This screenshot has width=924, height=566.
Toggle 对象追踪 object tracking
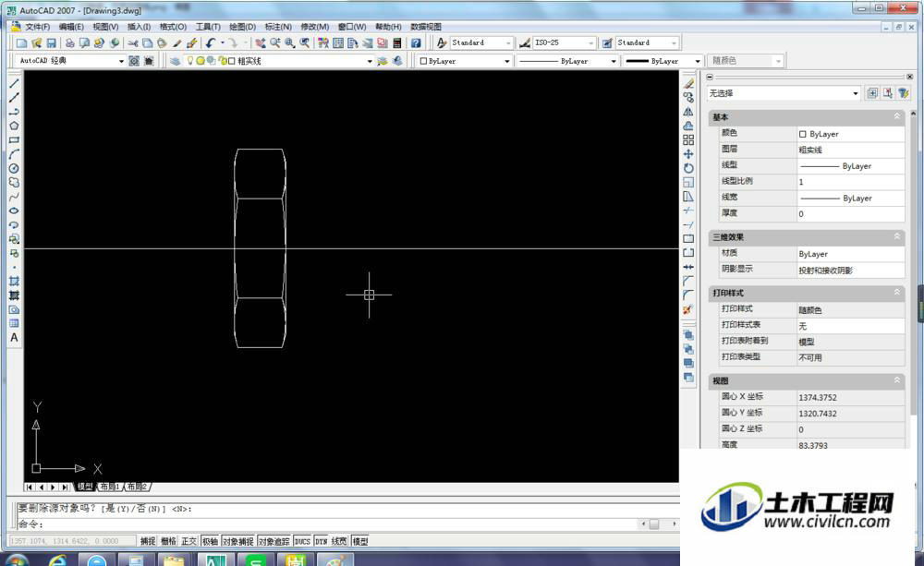tap(274, 541)
